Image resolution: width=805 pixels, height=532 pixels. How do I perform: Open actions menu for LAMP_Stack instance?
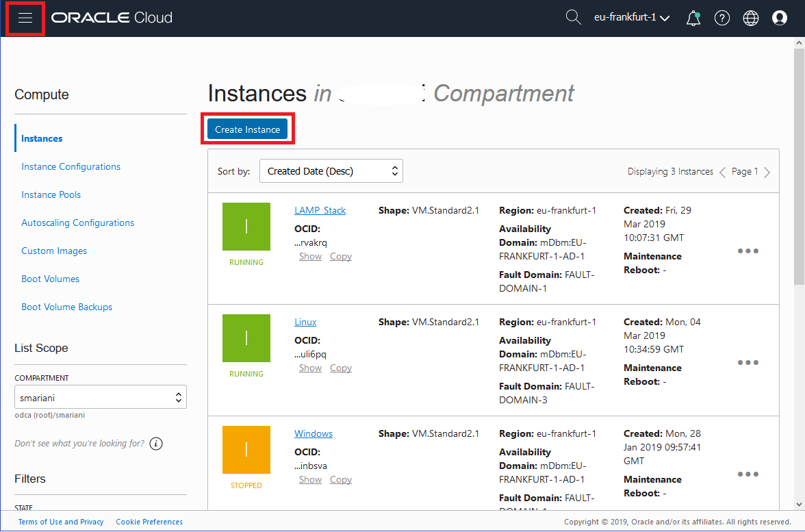(x=748, y=251)
